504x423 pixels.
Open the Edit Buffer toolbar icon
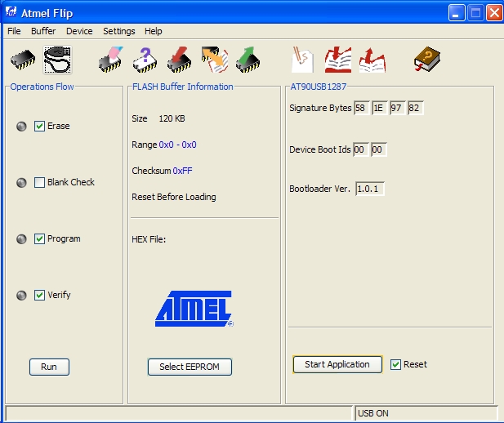coord(303,60)
